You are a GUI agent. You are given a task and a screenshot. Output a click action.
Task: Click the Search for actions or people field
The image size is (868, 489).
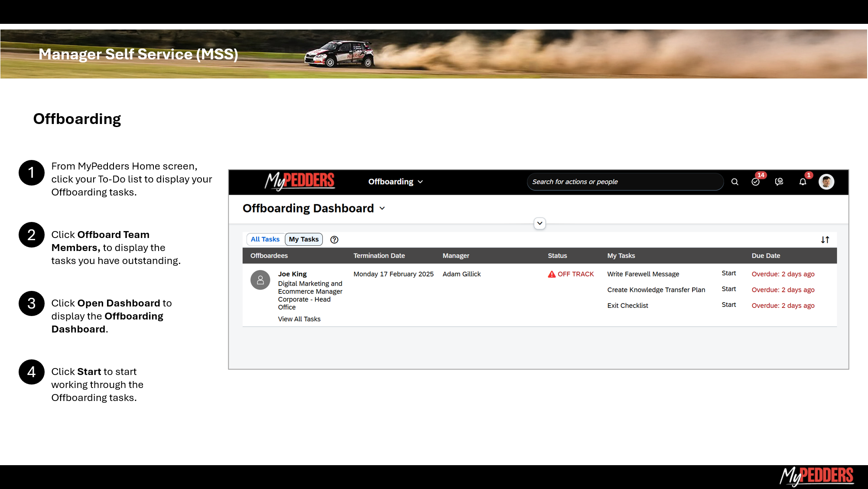click(x=624, y=182)
